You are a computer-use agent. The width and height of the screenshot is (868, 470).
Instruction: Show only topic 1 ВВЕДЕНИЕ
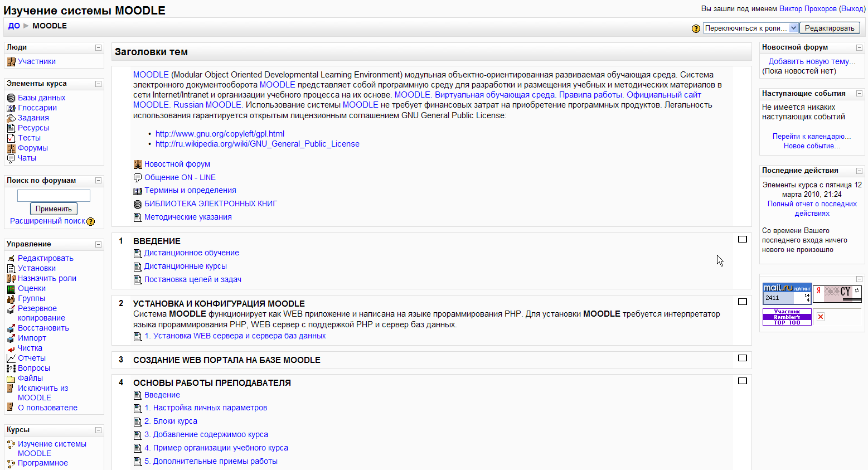coord(743,239)
